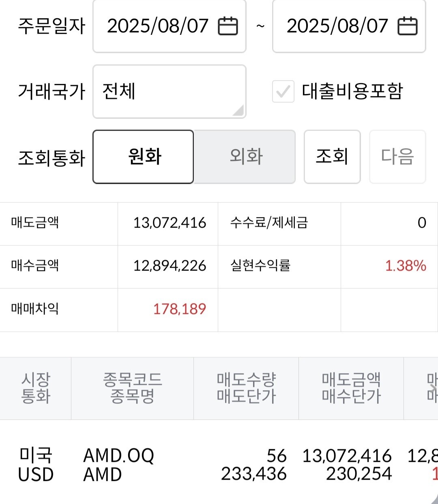
Task: Click the 매도금액 매수단가 column header
Action: 351,389
